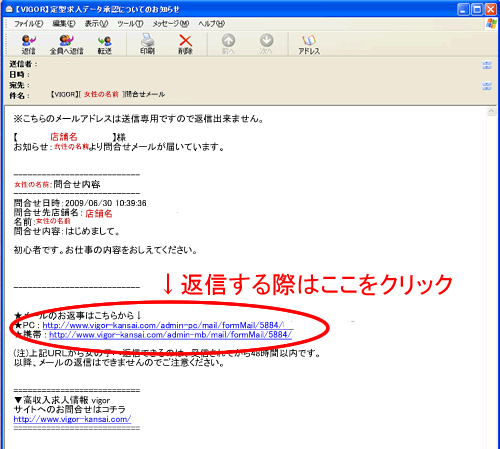This screenshot has width=500, height=449.
Task: Open the Address book (アドレス) icon
Action: 309,44
